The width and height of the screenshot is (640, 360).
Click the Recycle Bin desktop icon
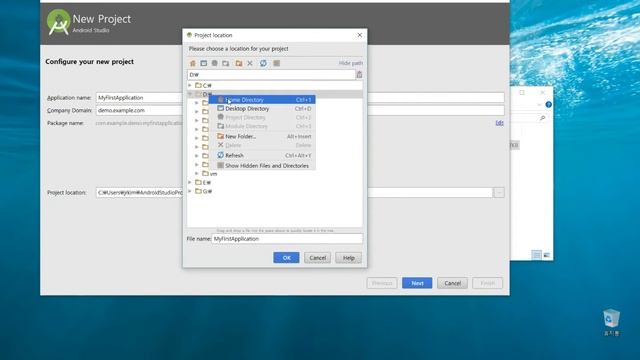click(611, 322)
